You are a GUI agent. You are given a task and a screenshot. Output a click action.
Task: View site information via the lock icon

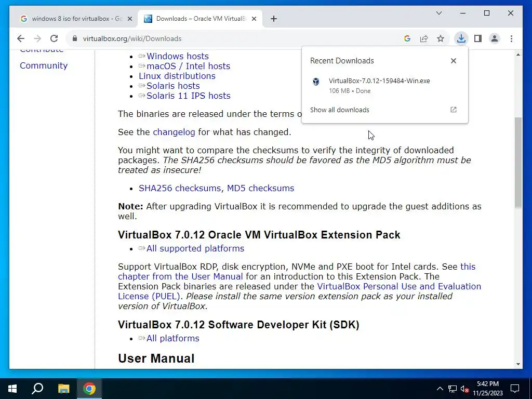tap(75, 38)
